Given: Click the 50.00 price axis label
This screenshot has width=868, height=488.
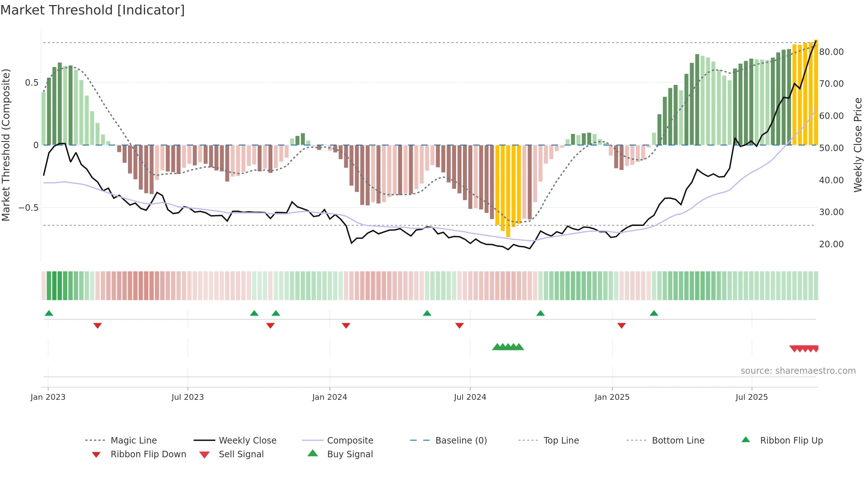Looking at the screenshot, I should (x=831, y=148).
